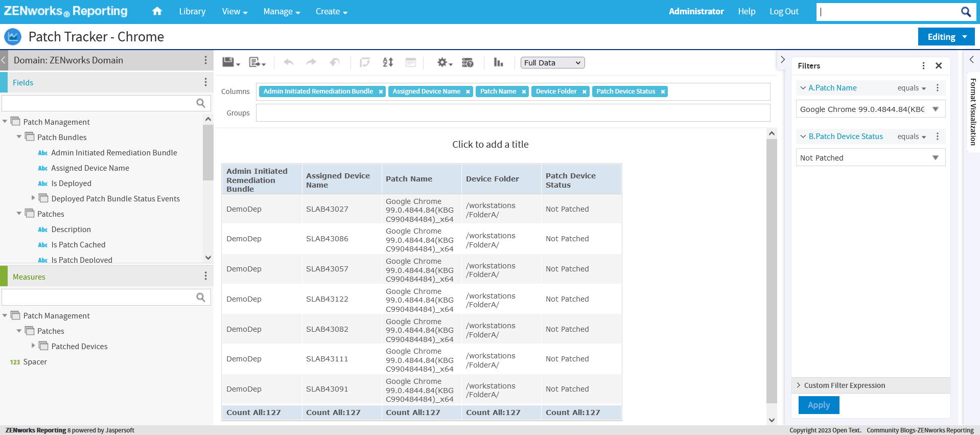Collapse the Patch Bundles tree folder
This screenshot has width=980, height=435.
(x=19, y=137)
